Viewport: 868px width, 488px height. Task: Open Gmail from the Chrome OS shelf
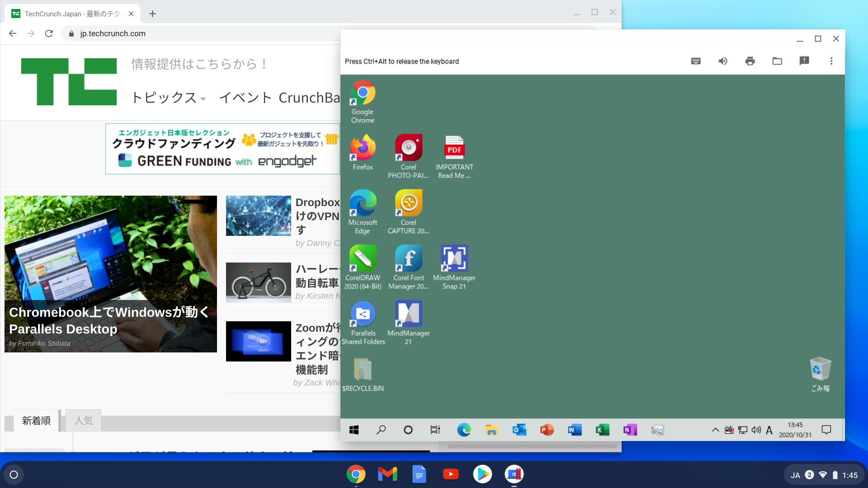[x=387, y=474]
